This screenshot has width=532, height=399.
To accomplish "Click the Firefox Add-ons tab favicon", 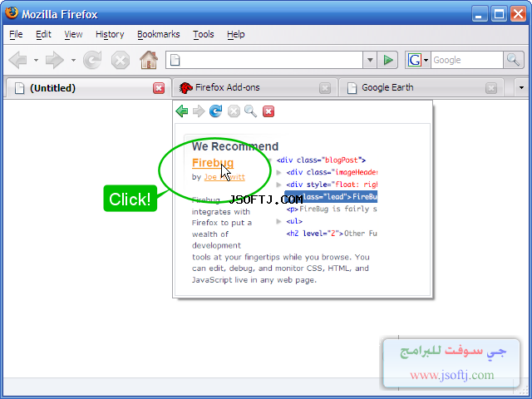I will tap(185, 88).
